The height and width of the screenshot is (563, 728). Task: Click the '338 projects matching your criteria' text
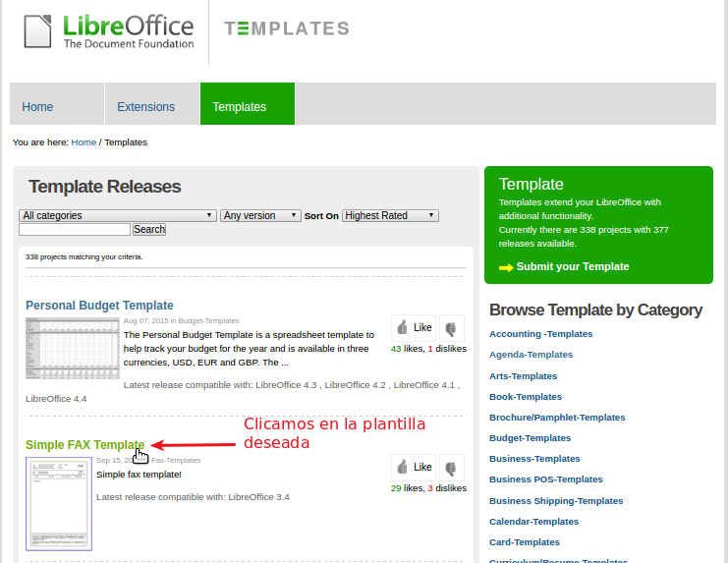click(x=84, y=256)
